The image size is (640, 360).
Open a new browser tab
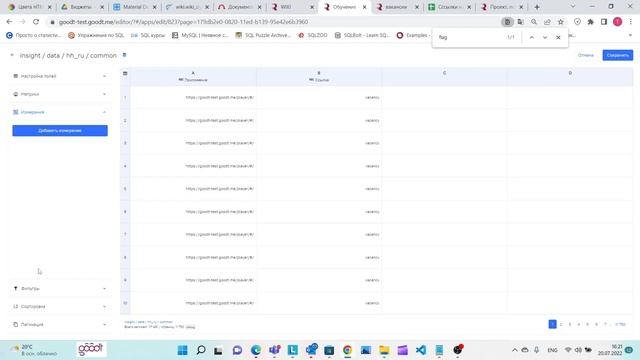(537, 7)
